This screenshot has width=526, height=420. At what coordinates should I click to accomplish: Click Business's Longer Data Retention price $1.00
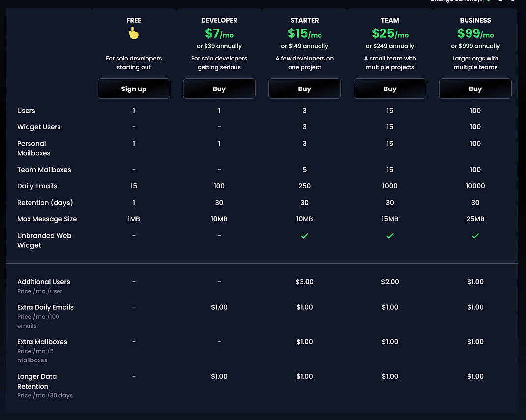tap(475, 376)
